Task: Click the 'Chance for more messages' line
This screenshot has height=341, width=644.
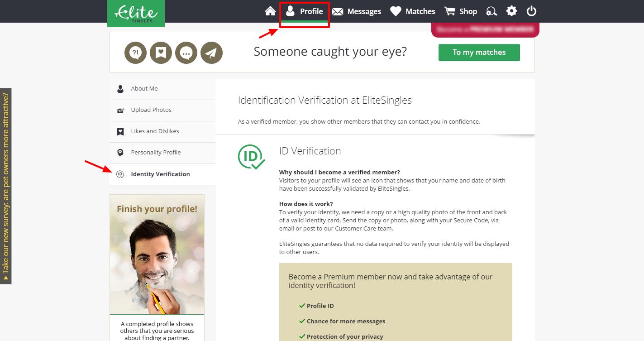Action: (342, 321)
